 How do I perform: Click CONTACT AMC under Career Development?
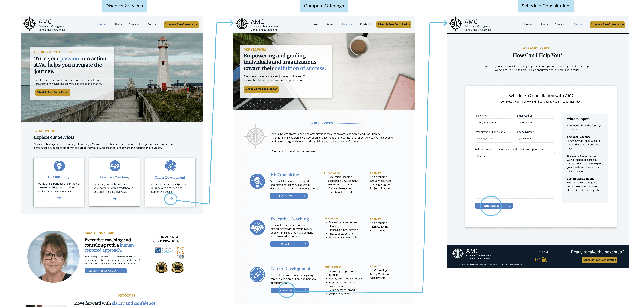tap(290, 290)
